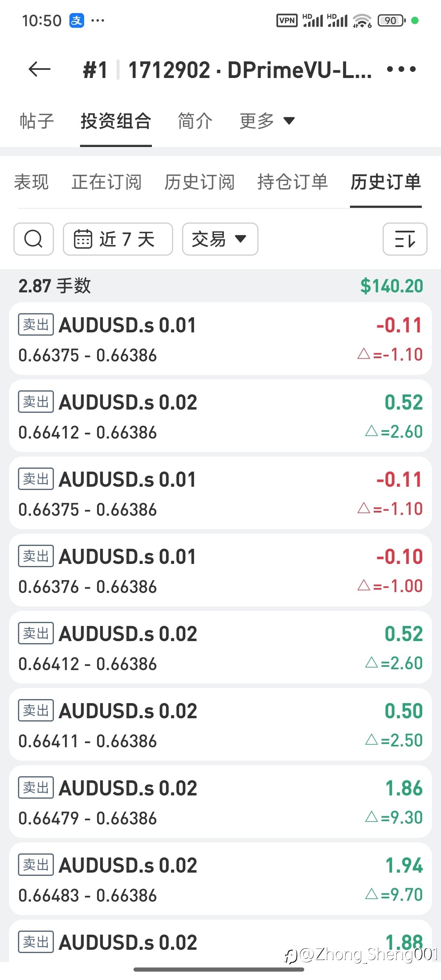Go to the 历史订阅 sub-tab

click(200, 182)
